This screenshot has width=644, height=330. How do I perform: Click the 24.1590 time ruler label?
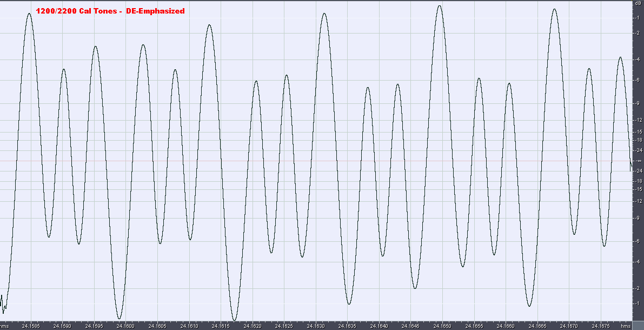(x=62, y=326)
